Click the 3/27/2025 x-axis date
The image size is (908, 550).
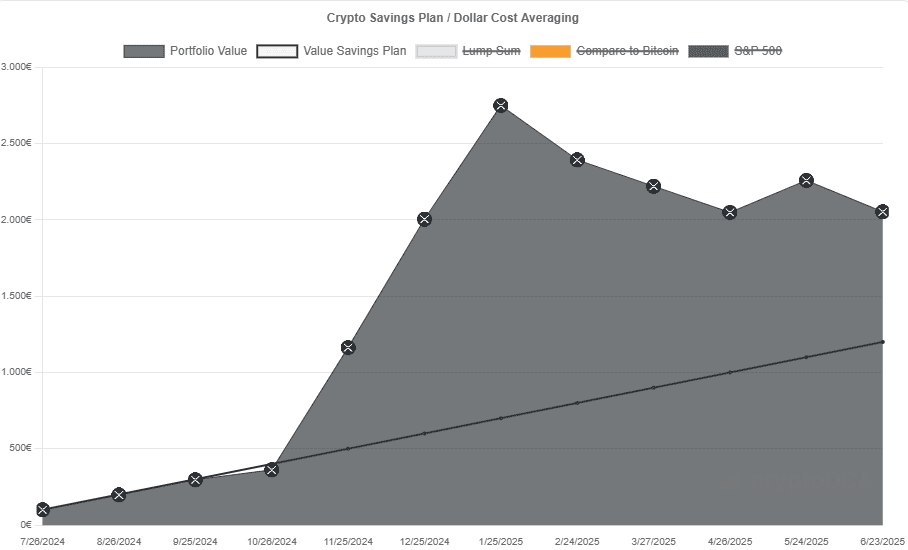654,542
